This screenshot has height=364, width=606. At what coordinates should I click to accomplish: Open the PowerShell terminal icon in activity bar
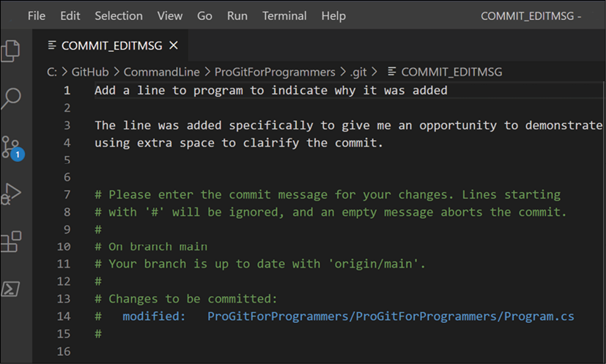10,289
